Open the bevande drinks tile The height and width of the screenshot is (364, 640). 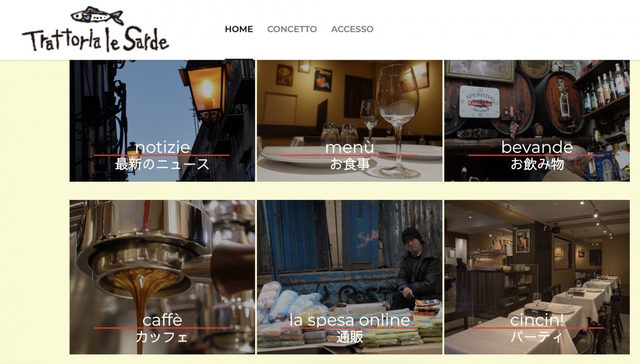coord(537,120)
